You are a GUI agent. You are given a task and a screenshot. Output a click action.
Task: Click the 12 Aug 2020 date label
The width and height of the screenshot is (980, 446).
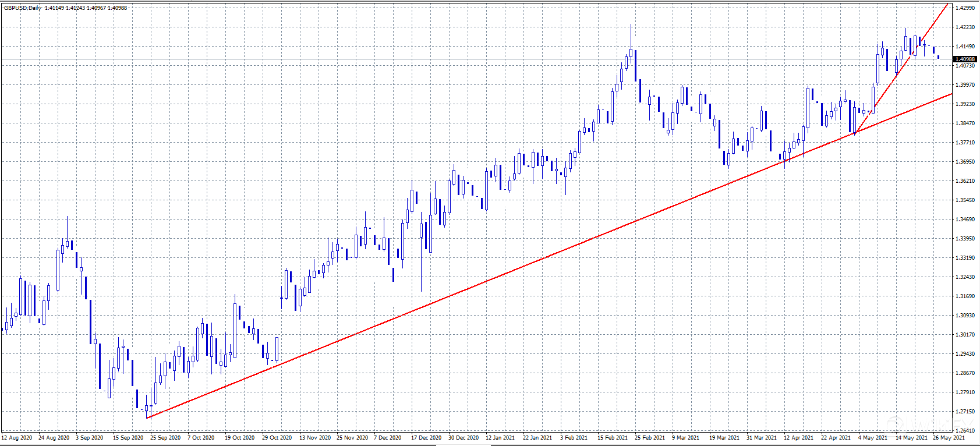pyautogui.click(x=18, y=437)
